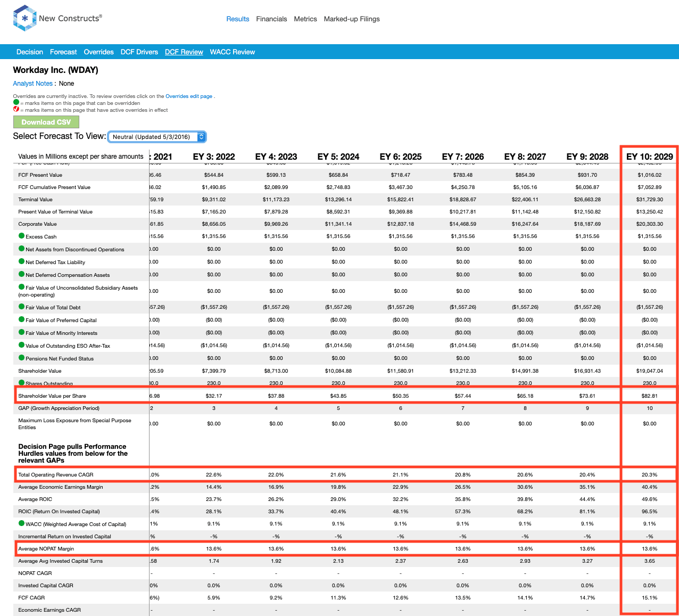The image size is (679, 616).
Task: Click the green dot beside Net Assets from Discontinued Operations
Action: pos(21,249)
